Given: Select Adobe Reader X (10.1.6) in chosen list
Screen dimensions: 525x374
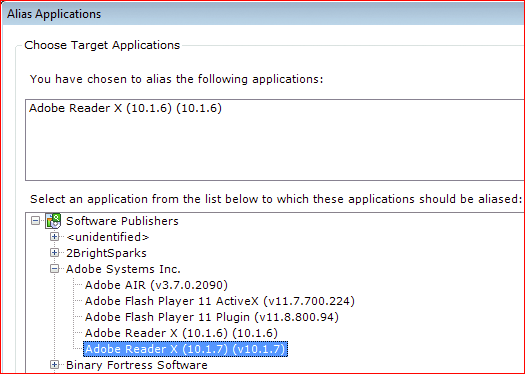Looking at the screenshot, I should click(x=125, y=108).
